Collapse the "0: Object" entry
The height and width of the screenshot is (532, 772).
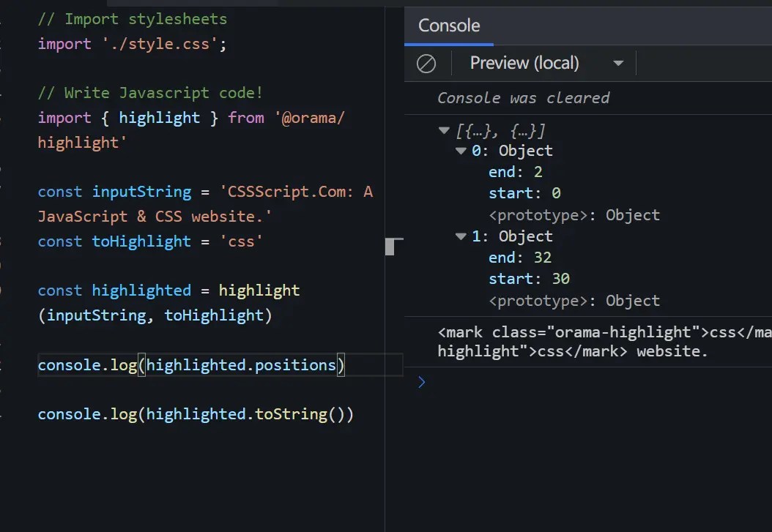461,151
